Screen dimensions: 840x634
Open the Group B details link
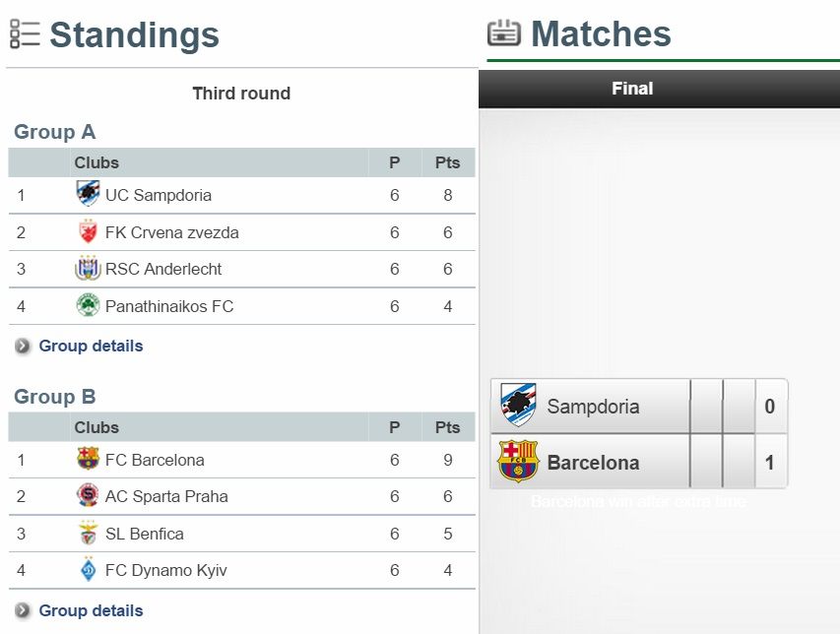coord(91,611)
